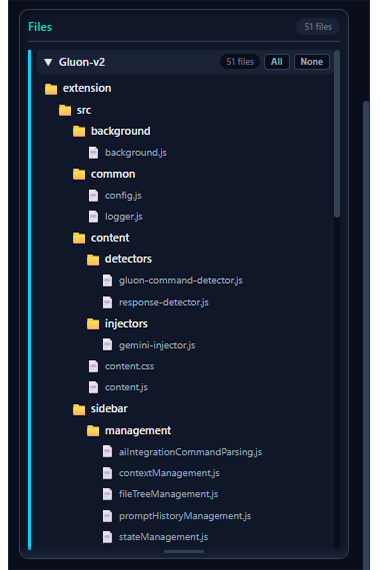Viewport: 380px width, 570px height.
Task: Select file name content.js
Action: pyautogui.click(x=126, y=388)
